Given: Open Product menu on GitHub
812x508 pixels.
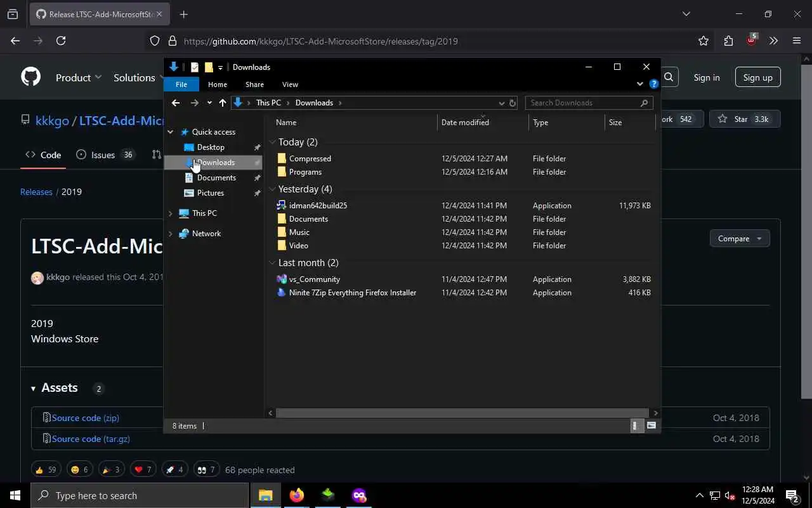Looking at the screenshot, I should point(79,77).
